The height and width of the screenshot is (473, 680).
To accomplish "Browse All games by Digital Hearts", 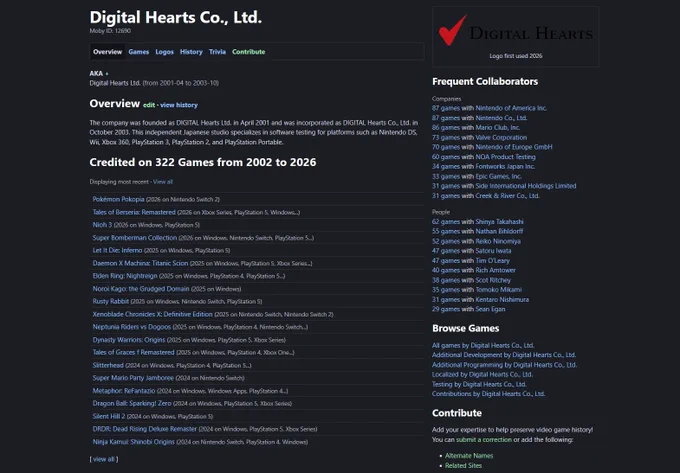I will point(483,346).
